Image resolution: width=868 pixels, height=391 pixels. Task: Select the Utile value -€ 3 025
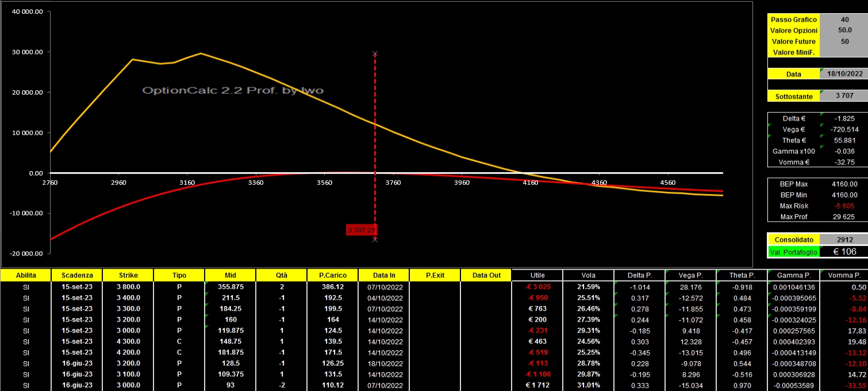point(537,287)
